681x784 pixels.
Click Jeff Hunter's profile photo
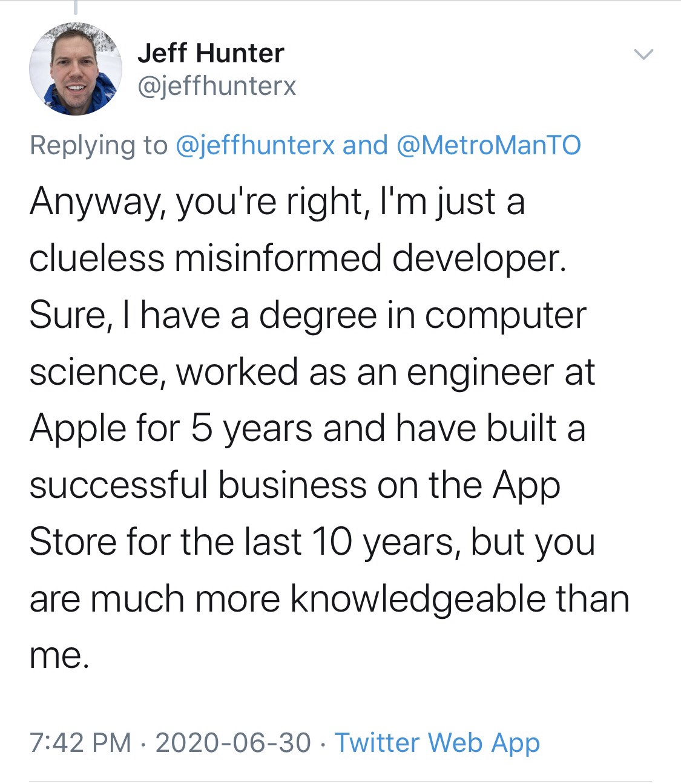[x=76, y=69]
